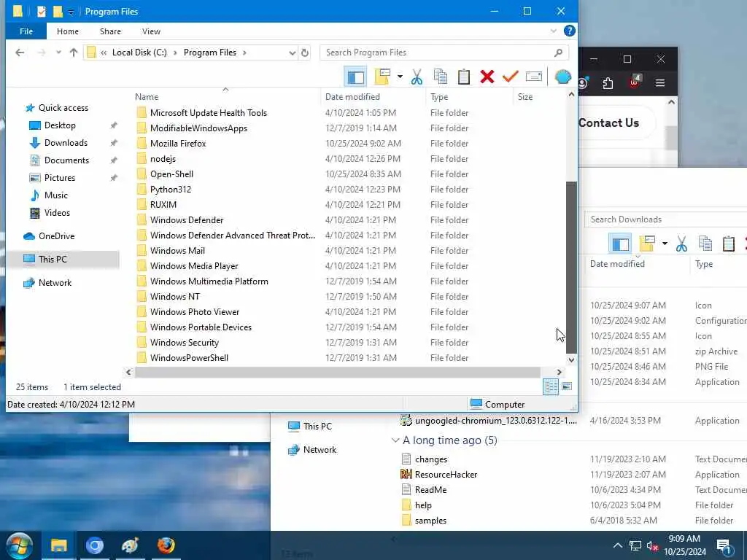747x560 pixels.
Task: Click the vertical scrollbar in Program Files list
Action: tap(571, 267)
